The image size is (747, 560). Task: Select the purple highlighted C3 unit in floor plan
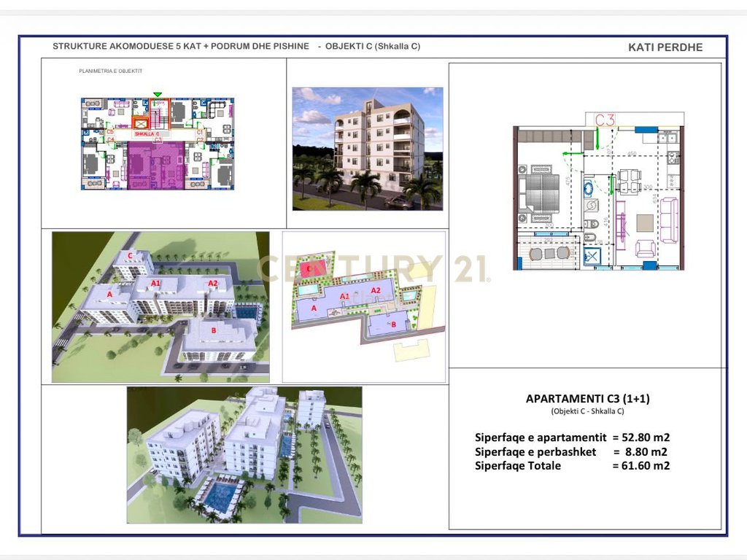[156, 166]
